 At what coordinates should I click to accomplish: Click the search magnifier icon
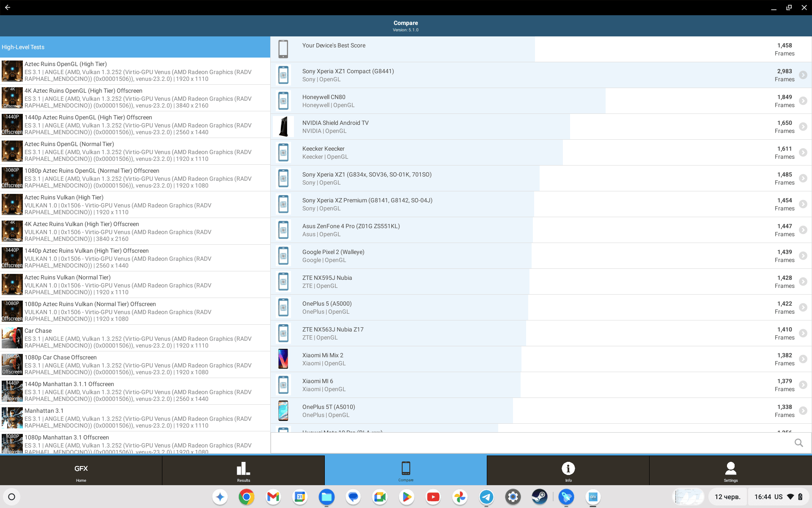[798, 443]
